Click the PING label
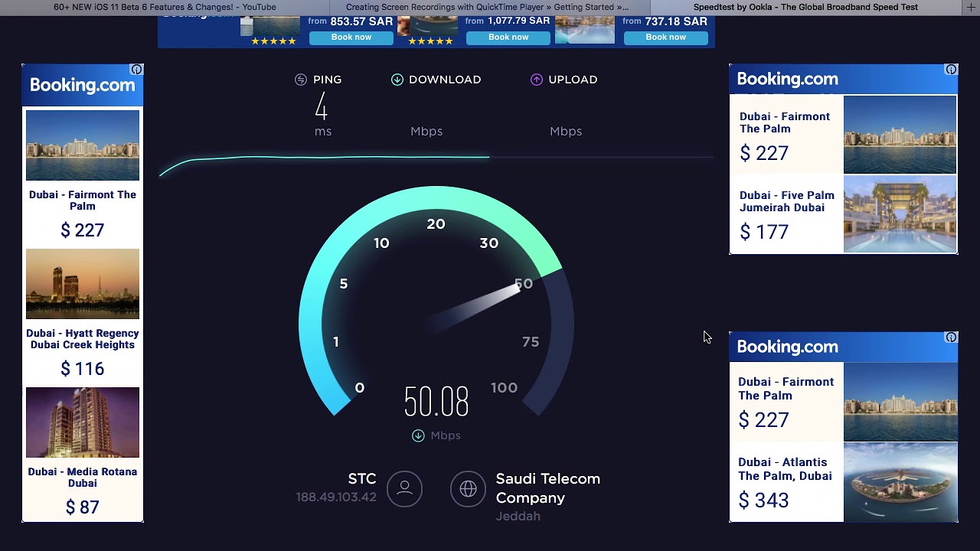 [x=328, y=80]
